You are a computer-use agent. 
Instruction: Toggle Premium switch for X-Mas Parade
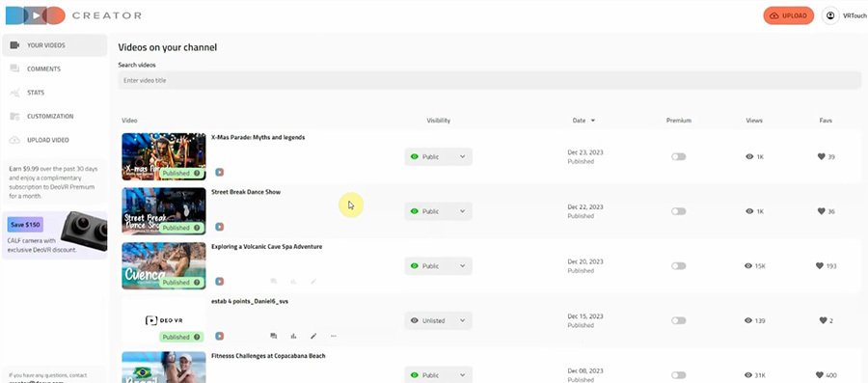[679, 156]
